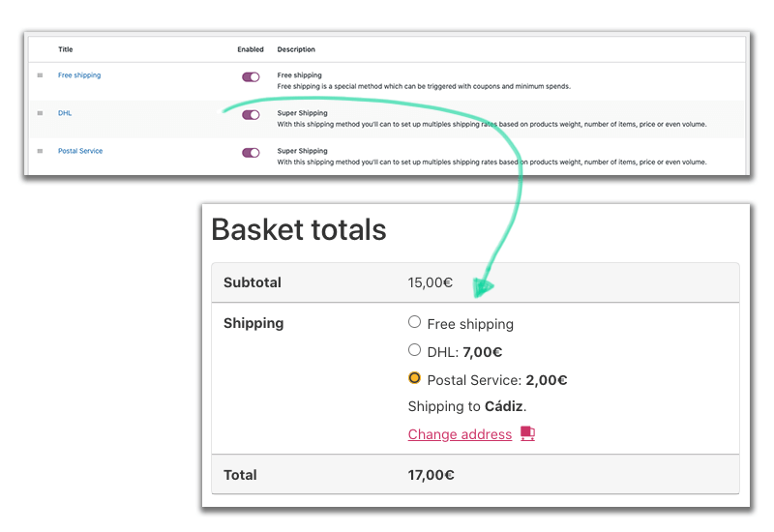Image resolution: width=774 pixels, height=532 pixels.
Task: Open the Postal Service method link
Action: pyautogui.click(x=80, y=151)
